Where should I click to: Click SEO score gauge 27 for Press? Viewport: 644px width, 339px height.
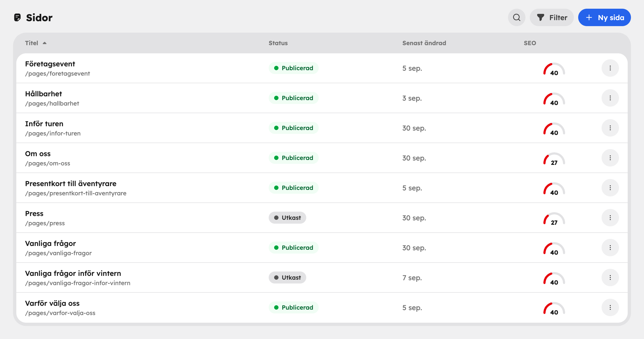554,219
